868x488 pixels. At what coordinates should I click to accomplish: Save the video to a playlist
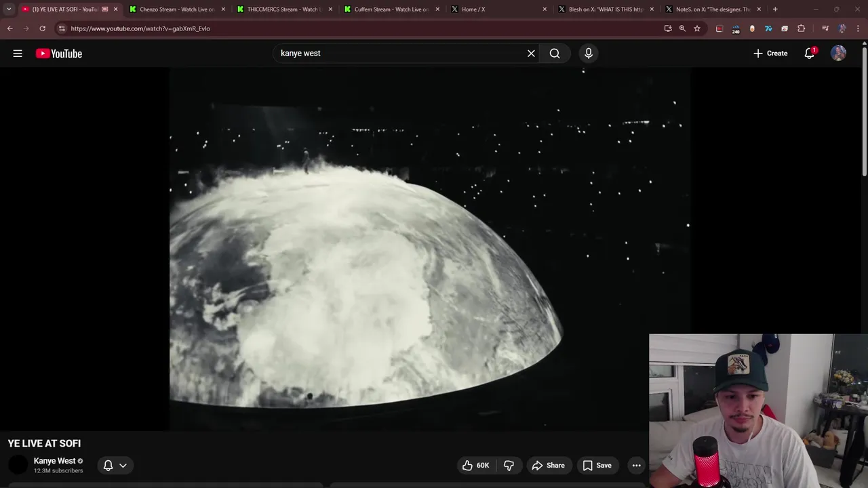(597, 466)
